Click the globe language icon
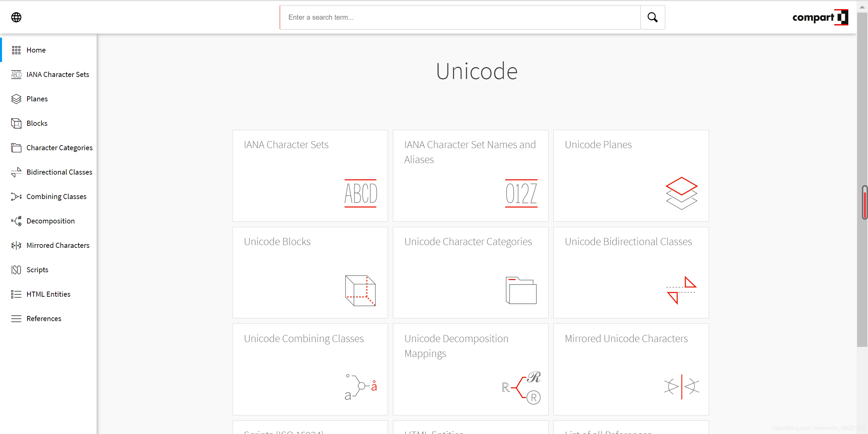The image size is (868, 434). point(16,17)
